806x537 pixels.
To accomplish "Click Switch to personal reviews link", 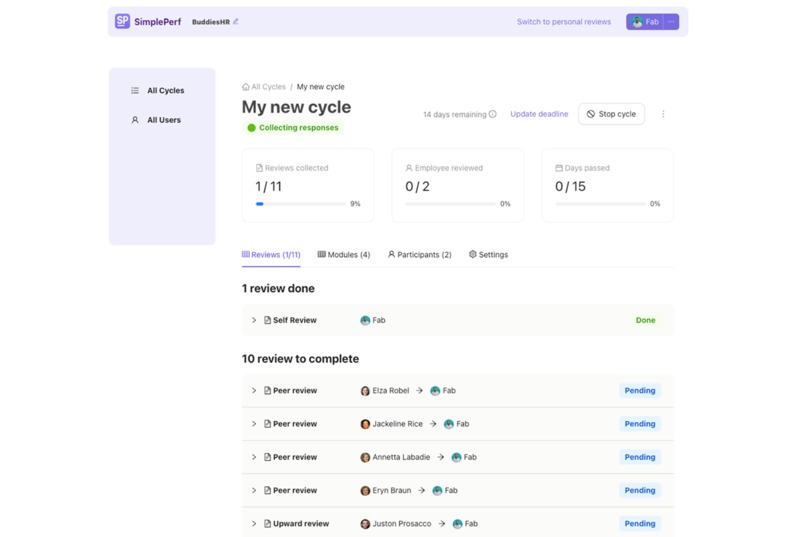I will [564, 22].
